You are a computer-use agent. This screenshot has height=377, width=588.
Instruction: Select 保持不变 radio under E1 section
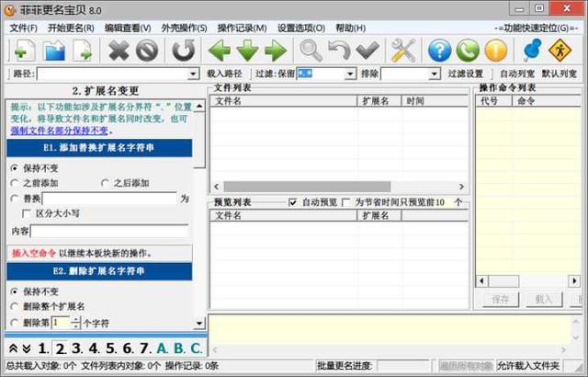click(15, 168)
